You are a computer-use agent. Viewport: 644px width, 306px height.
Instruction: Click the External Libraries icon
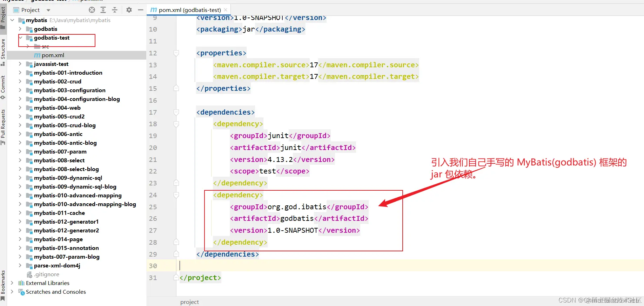(21, 283)
